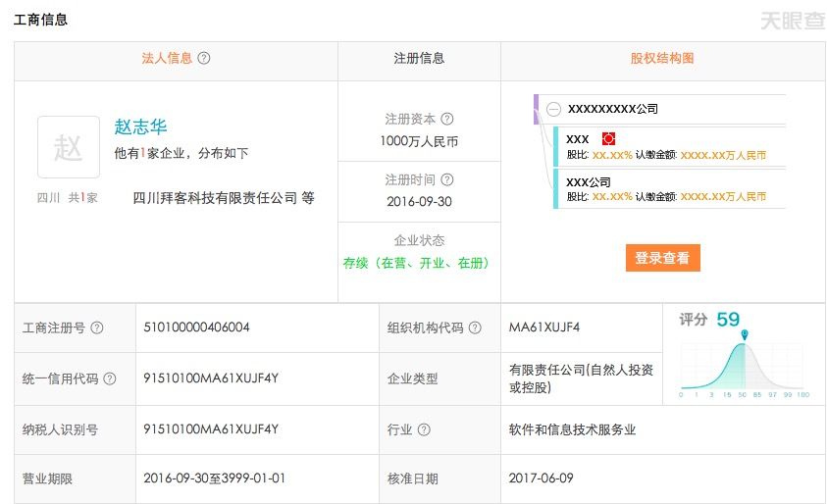Open help icon beside 组织机构代码
The image size is (827, 504).
pyautogui.click(x=475, y=328)
